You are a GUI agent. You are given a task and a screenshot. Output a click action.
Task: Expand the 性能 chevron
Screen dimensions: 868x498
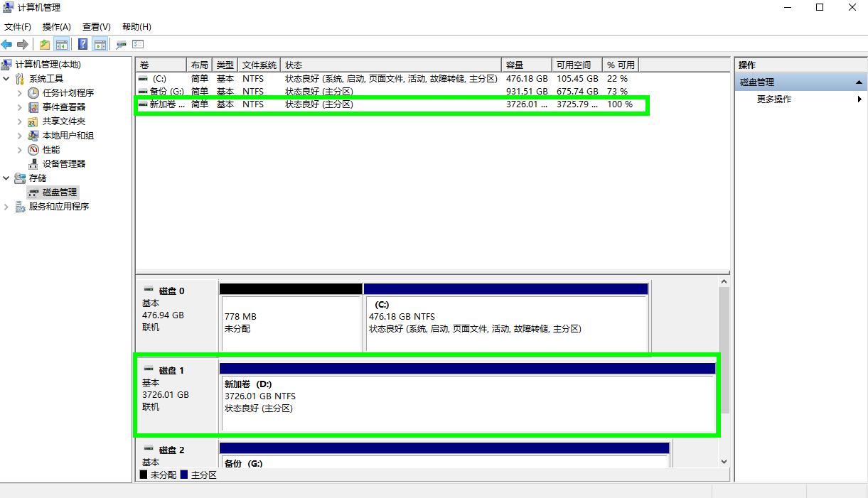(20, 150)
